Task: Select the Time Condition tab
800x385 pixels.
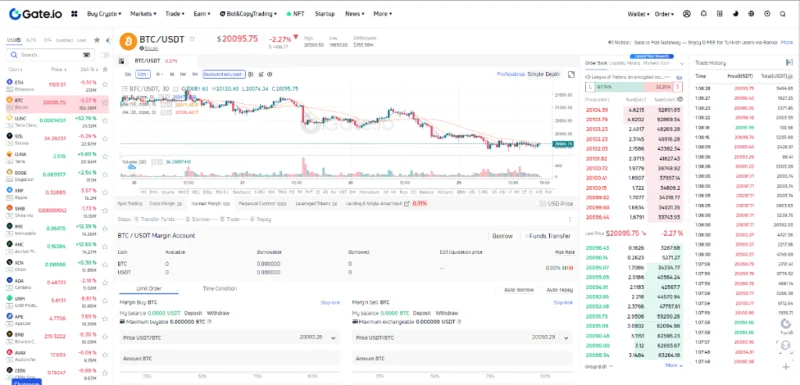Action: (x=219, y=289)
